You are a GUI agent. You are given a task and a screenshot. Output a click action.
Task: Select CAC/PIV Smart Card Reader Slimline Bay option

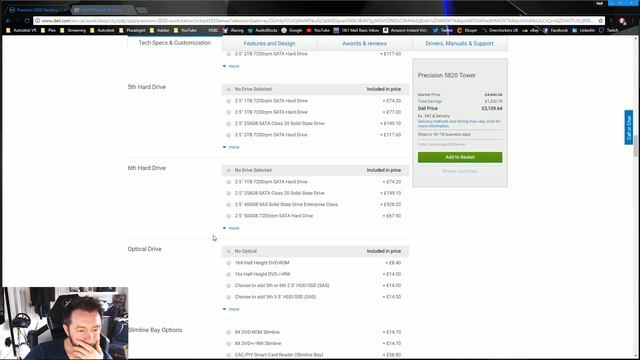[x=229, y=355]
